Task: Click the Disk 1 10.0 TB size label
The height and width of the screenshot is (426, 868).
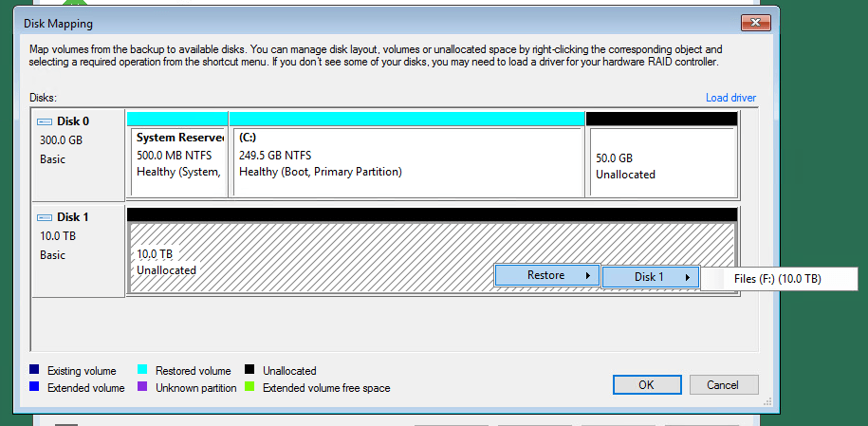Action: (58, 236)
